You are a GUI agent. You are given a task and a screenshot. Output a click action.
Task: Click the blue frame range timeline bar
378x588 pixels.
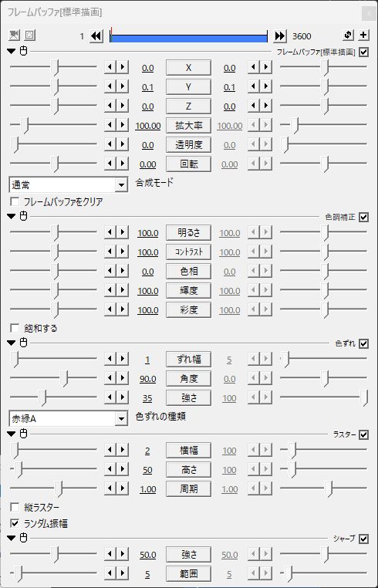coord(189,39)
